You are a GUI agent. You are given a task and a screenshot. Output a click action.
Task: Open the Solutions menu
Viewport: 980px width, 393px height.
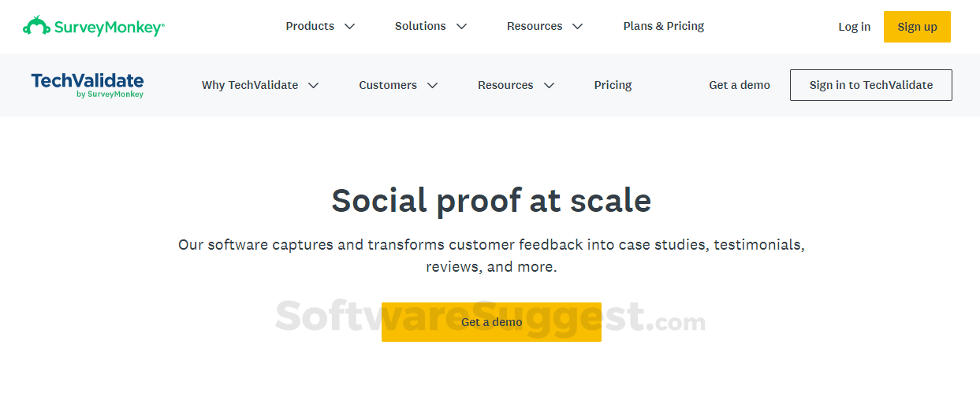420,26
